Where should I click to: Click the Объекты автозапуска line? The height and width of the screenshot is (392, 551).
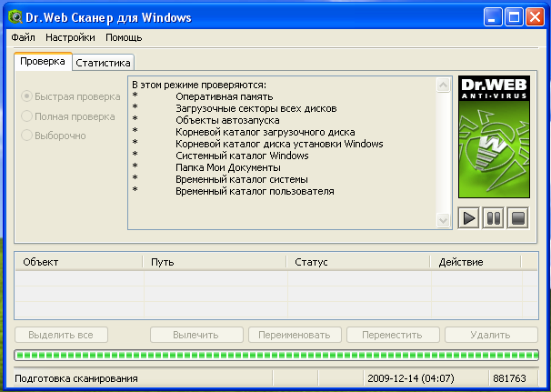[x=227, y=120]
